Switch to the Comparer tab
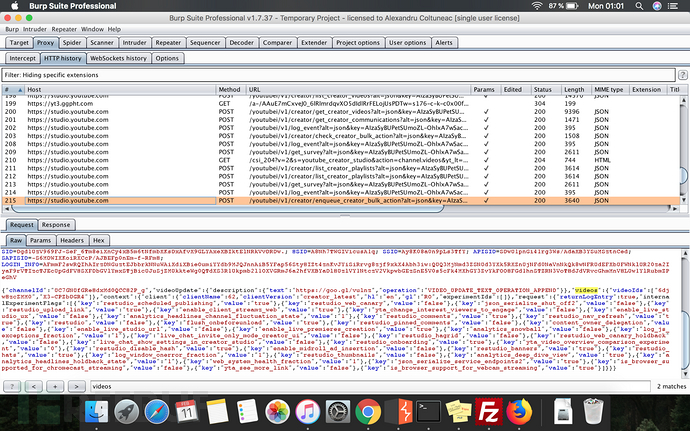This screenshot has width=690, height=431. point(277,43)
